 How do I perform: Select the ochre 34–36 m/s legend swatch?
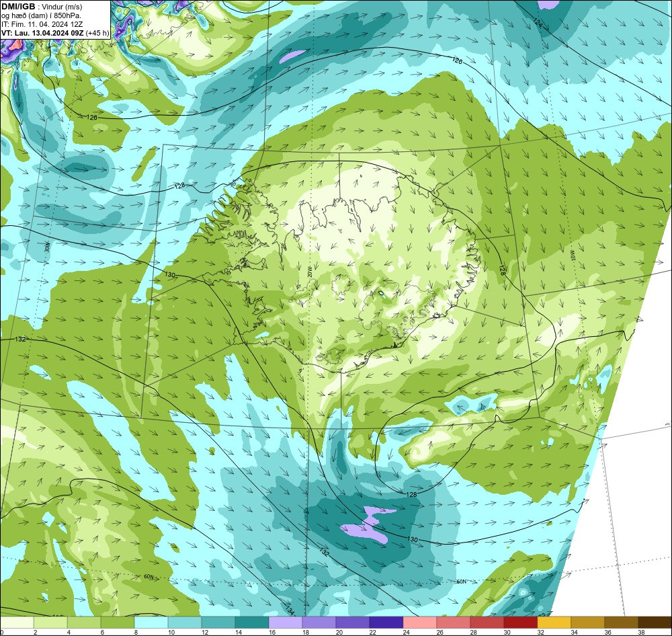tap(587, 622)
